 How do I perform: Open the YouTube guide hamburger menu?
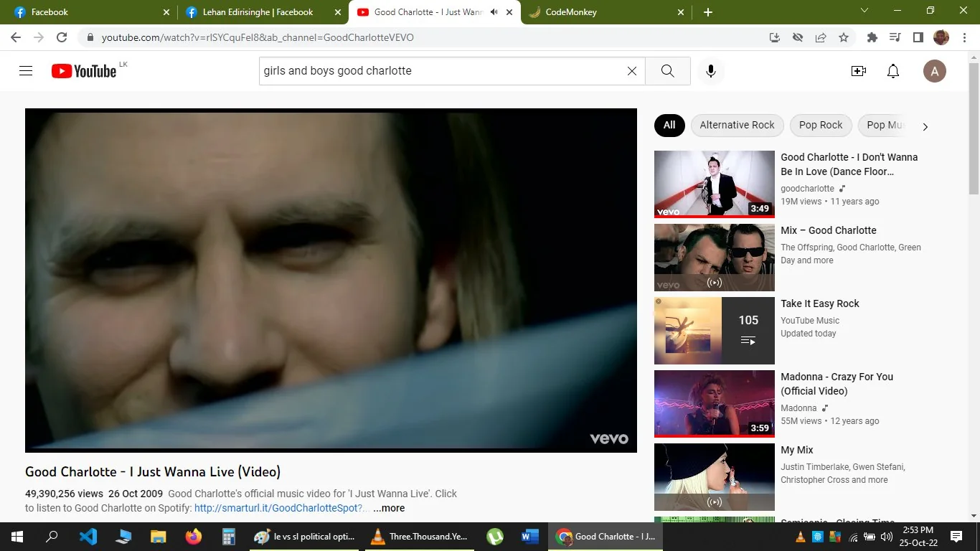[26, 71]
